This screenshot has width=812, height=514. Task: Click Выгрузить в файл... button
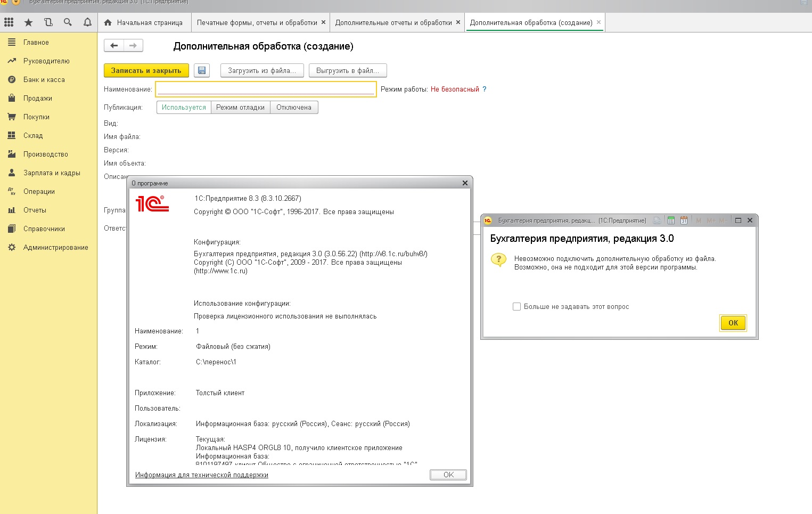(348, 70)
